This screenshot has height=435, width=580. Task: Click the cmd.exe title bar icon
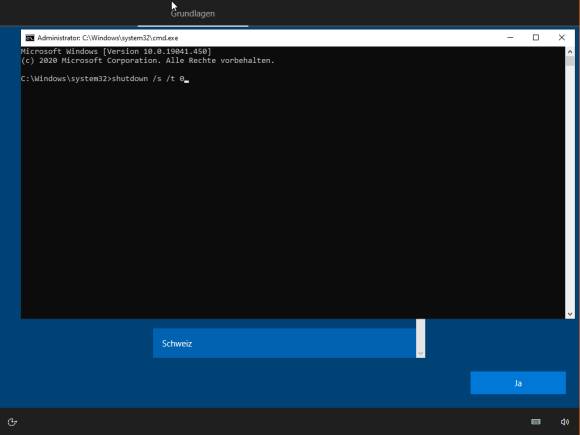[30, 38]
